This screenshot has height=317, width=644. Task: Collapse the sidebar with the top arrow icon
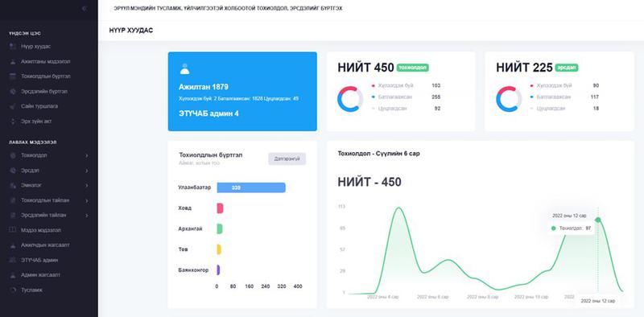point(85,8)
